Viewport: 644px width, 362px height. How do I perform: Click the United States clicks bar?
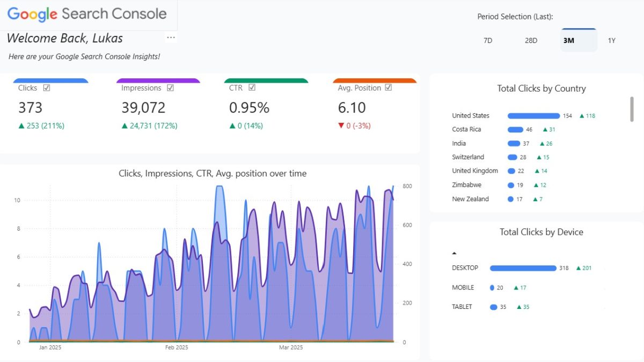click(x=533, y=115)
